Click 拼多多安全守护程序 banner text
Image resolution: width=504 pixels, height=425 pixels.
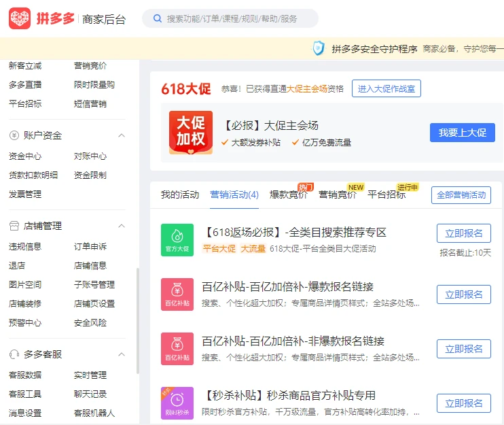point(374,49)
